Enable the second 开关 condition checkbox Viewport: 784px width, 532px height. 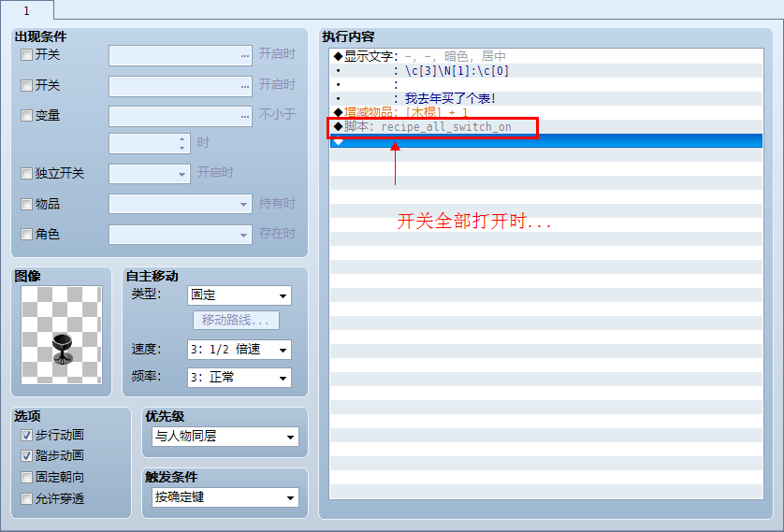[x=26, y=85]
